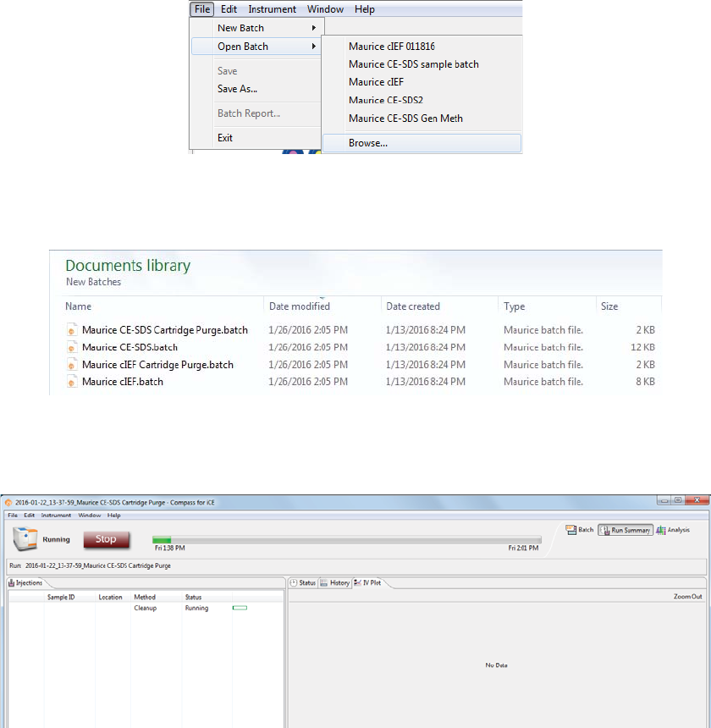Sort files by the Name column header

(x=78, y=306)
